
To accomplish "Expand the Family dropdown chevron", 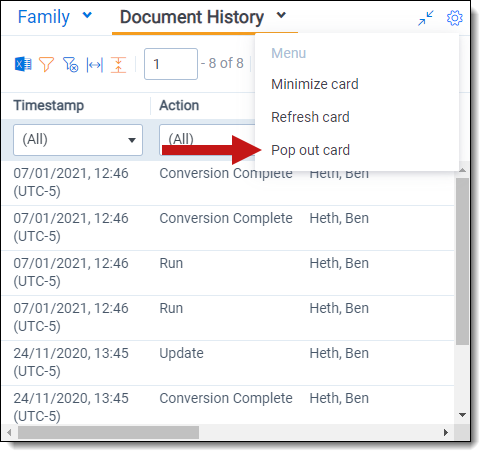I will tap(87, 15).
